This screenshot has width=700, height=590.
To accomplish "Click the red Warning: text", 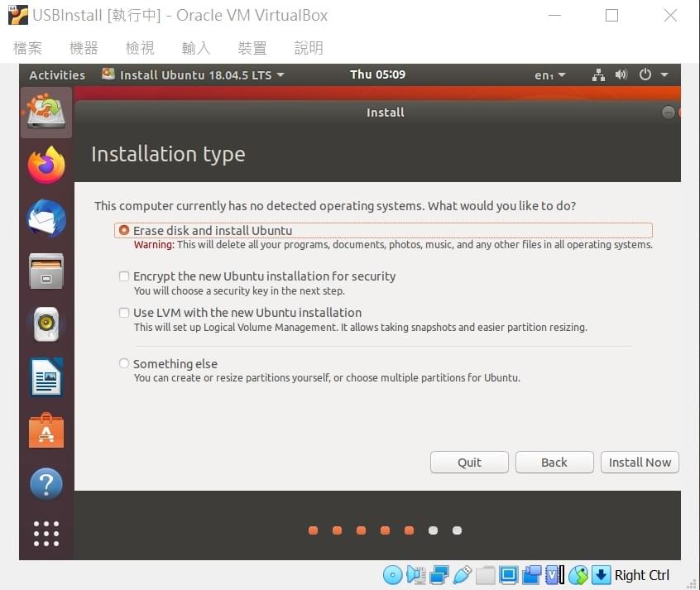I will pos(154,245).
